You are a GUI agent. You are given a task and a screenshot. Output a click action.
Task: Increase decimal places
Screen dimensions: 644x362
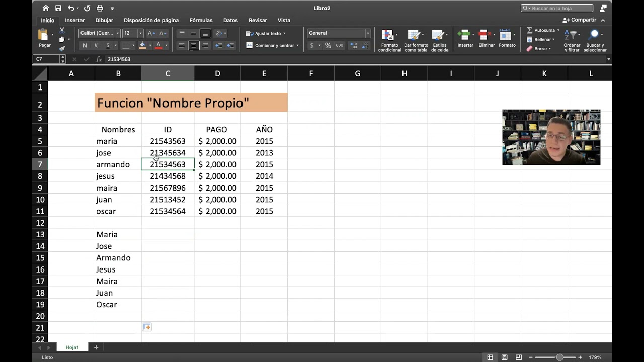click(x=353, y=45)
